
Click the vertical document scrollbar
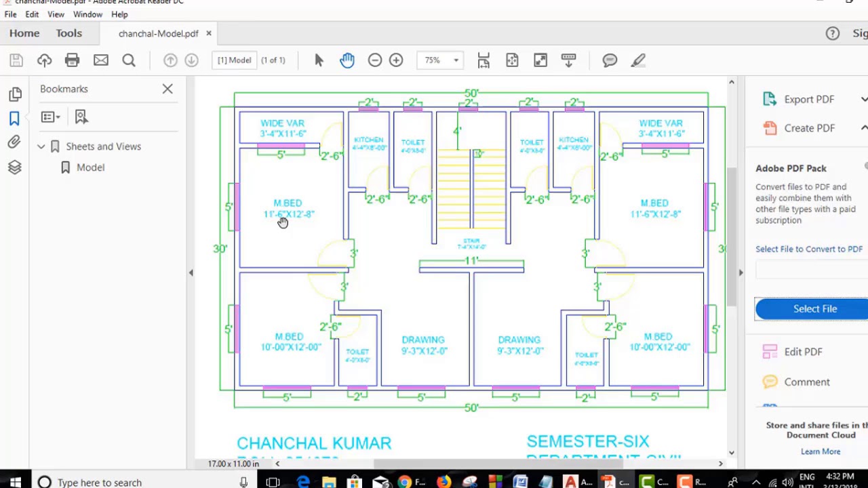pyautogui.click(x=731, y=237)
